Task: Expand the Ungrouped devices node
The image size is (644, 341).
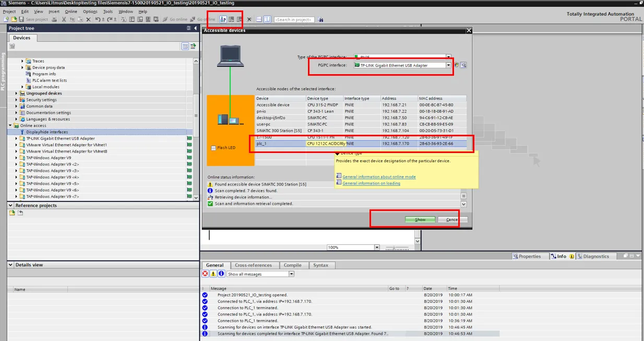Action: click(x=17, y=93)
